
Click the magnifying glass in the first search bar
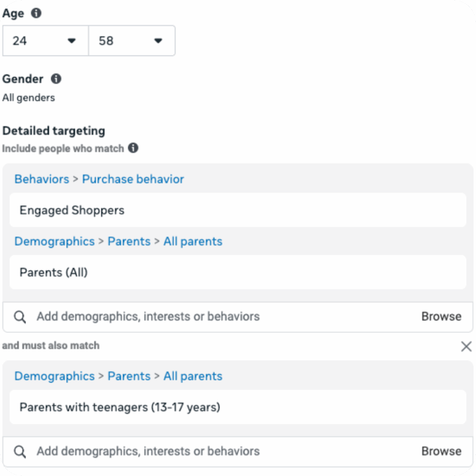click(20, 317)
